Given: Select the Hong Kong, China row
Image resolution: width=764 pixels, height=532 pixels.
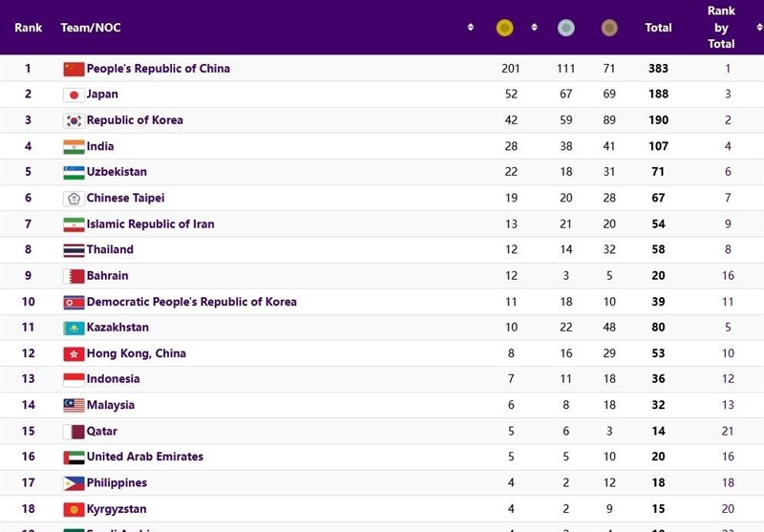Looking at the screenshot, I should (x=382, y=353).
